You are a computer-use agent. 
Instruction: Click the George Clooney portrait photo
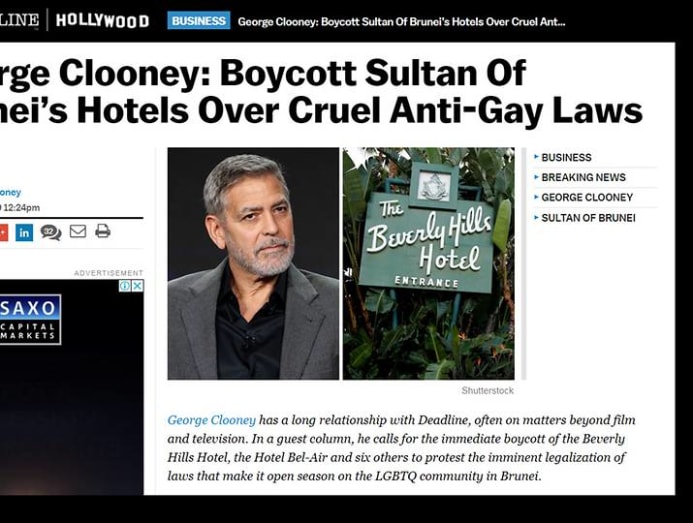pyautogui.click(x=253, y=263)
